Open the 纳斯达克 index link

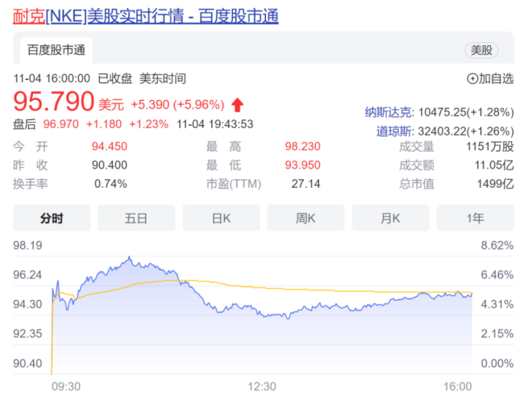coord(389,112)
